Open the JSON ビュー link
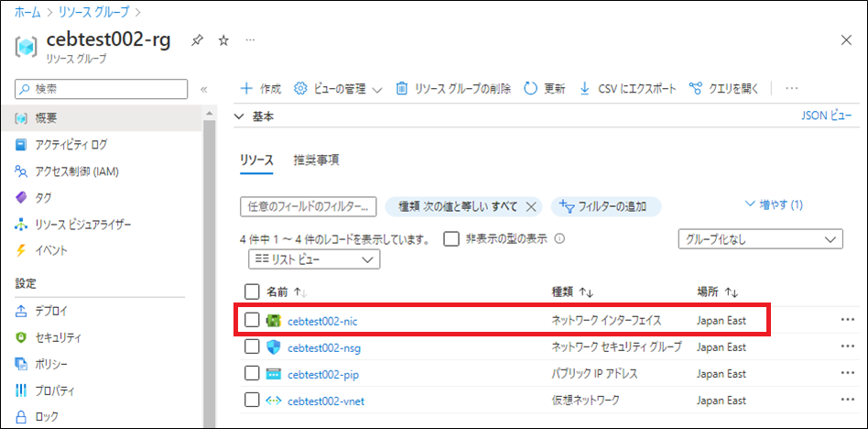 click(827, 115)
